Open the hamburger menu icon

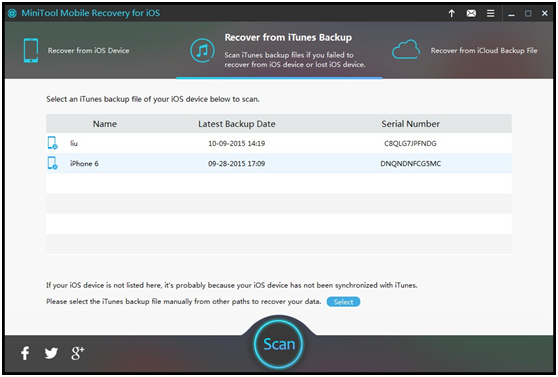490,14
